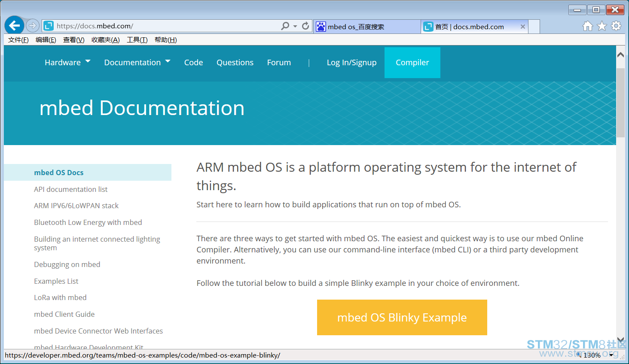Open 'Building an internet connected lighting system'
The image size is (629, 364).
(97, 243)
